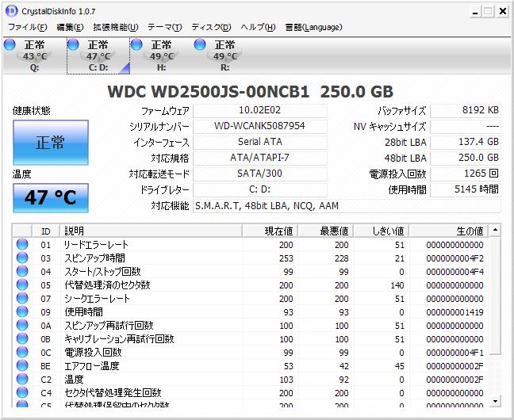This screenshot has height=420, width=514.
Task: Click blue status orb of attribute 04
Action: [x=22, y=271]
